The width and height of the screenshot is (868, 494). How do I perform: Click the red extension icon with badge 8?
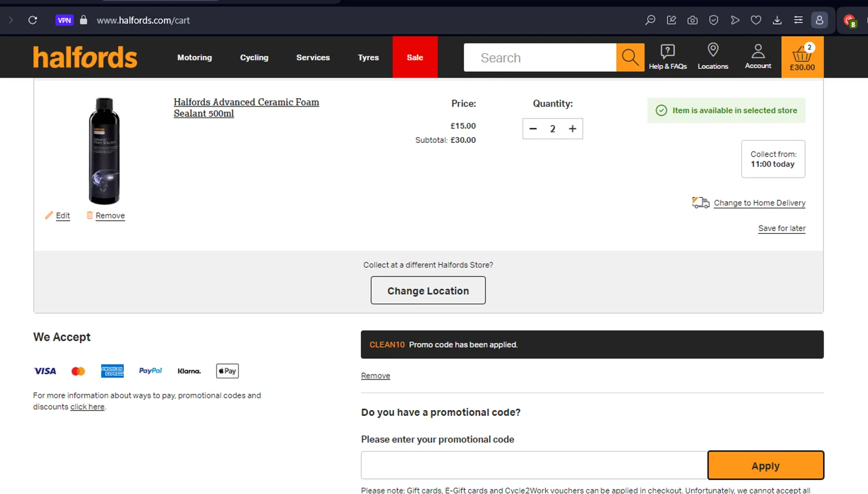tap(849, 21)
